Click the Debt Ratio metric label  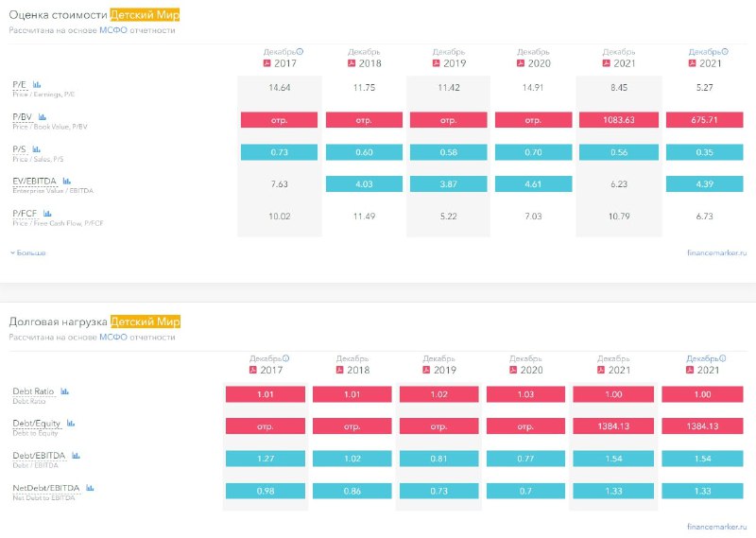[x=33, y=391]
